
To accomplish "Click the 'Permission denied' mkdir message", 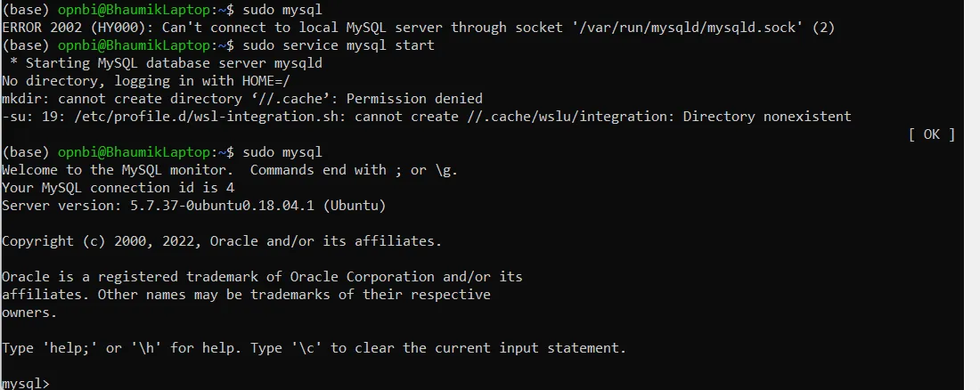I will click(414, 99).
